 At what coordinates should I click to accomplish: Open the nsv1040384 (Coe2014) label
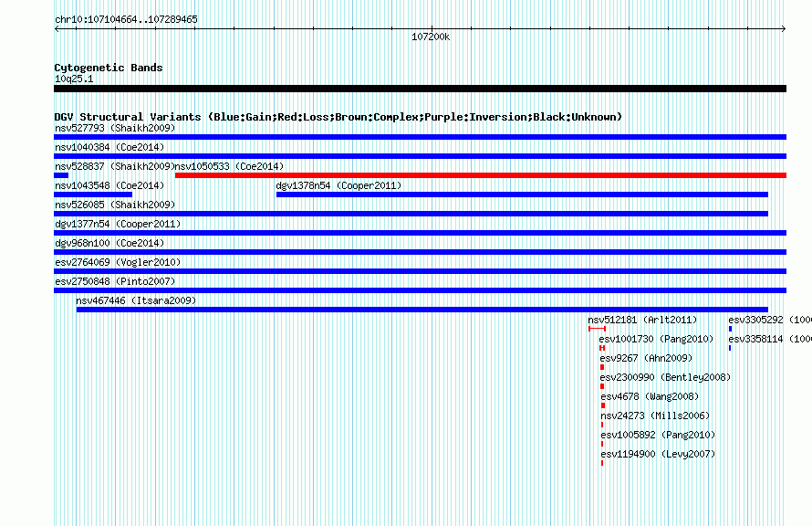109,147
